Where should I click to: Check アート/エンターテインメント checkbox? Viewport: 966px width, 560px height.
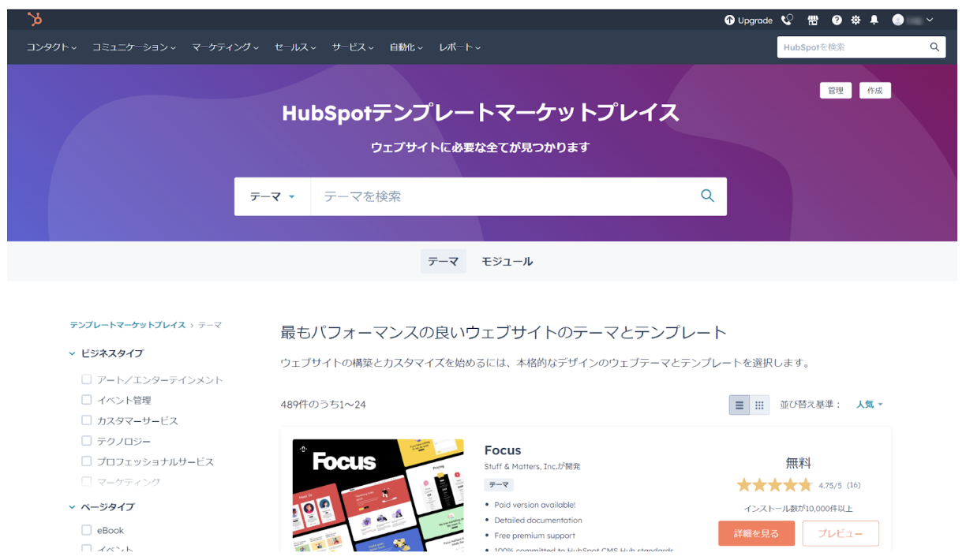tap(87, 379)
